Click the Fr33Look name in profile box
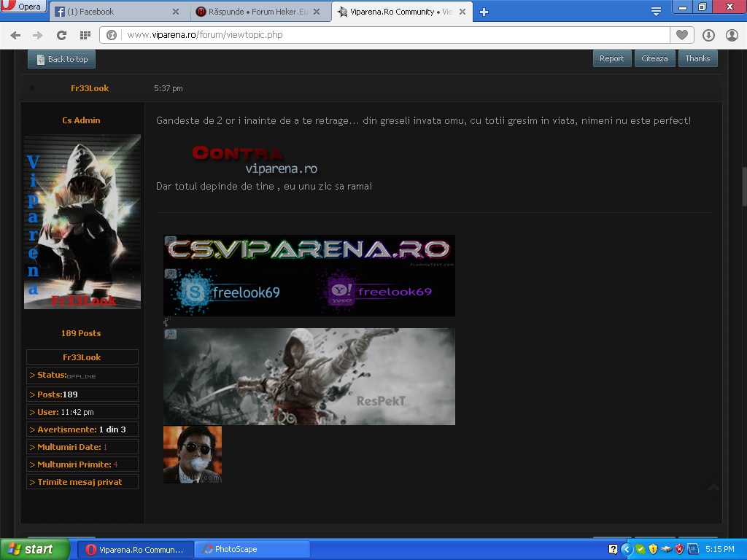Screen dimensions: 747x560 coord(82,357)
